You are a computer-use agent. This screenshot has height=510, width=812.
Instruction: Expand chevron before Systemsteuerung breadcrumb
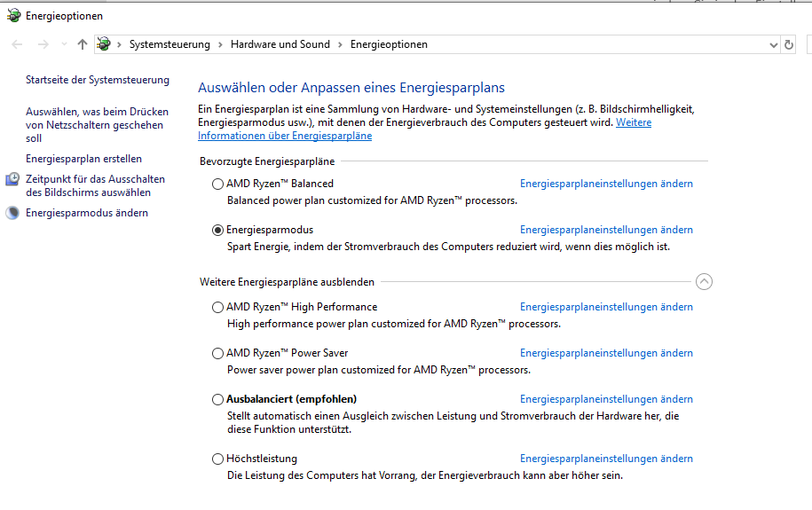tap(119, 44)
